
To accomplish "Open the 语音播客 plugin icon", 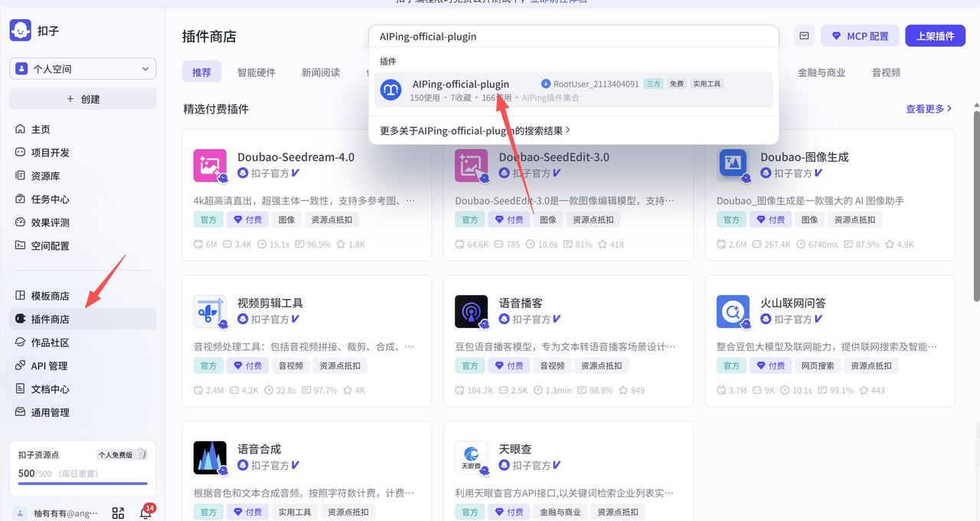I will [472, 312].
